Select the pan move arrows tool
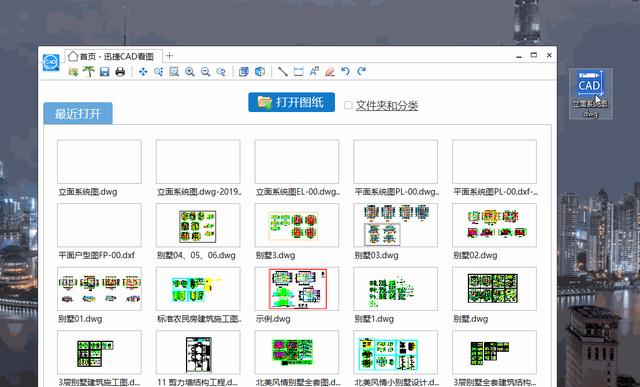Viewport: 640px width, 387px height. 143,72
